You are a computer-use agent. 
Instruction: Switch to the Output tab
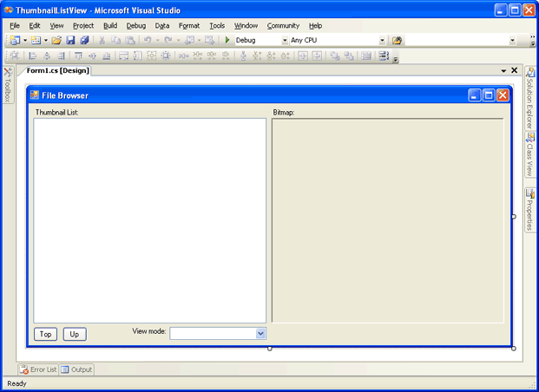pos(76,369)
